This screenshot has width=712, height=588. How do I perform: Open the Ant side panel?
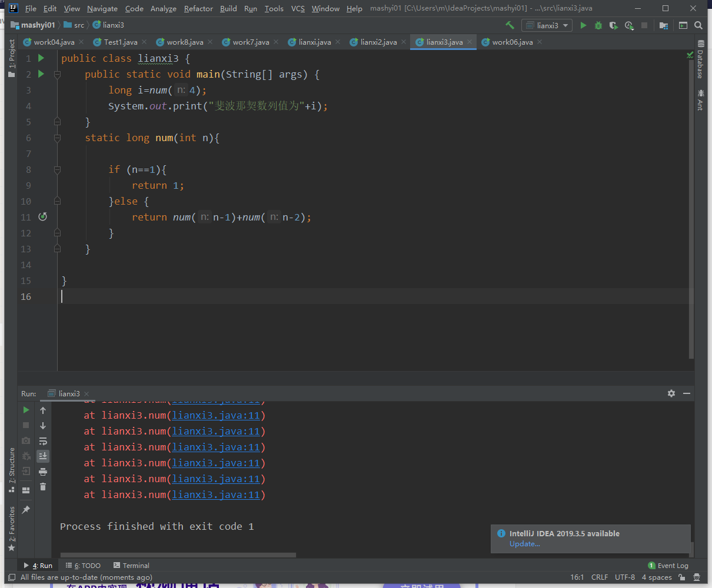[x=701, y=99]
